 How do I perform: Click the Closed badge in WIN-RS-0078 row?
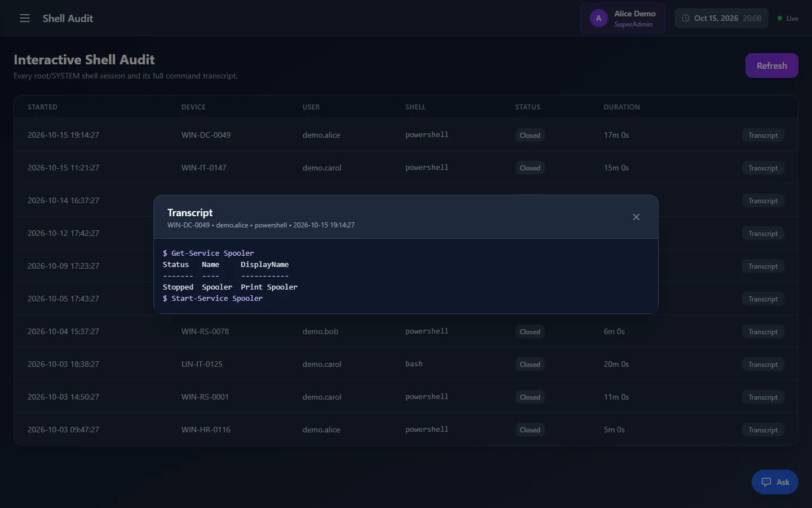[x=530, y=332]
